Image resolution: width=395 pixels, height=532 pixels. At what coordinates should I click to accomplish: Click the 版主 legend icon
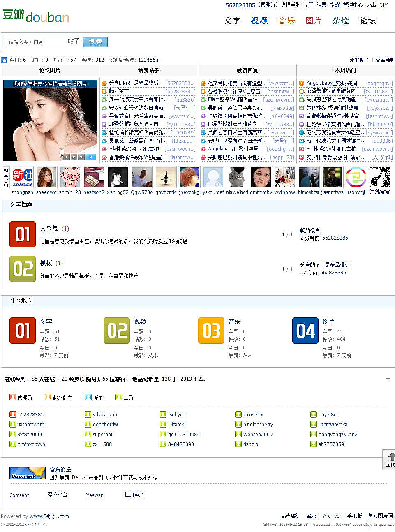pyautogui.click(x=88, y=397)
